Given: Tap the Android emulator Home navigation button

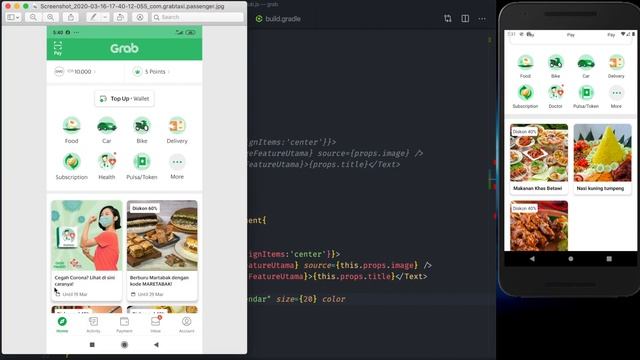Looking at the screenshot, I should [571, 259].
